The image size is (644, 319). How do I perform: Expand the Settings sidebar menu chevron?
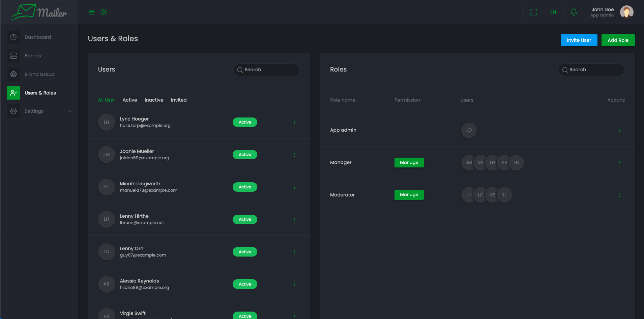coord(70,111)
